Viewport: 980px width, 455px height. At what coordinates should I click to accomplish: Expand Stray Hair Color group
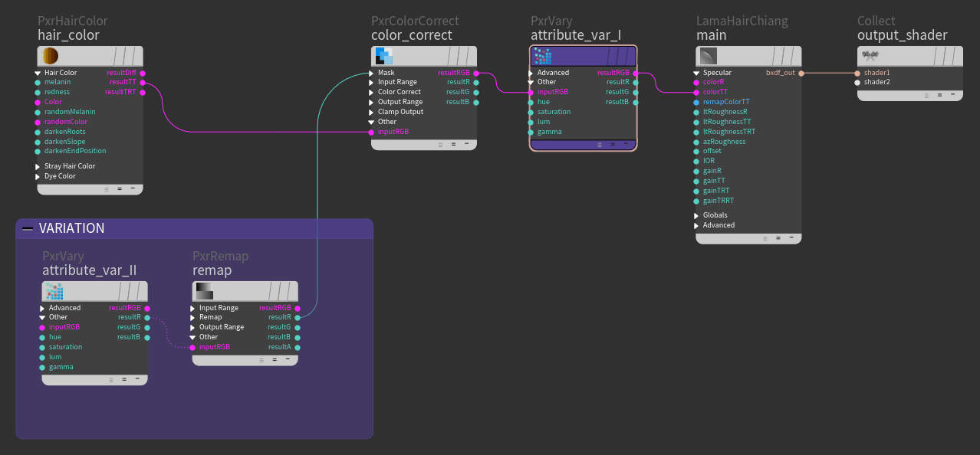(x=37, y=166)
